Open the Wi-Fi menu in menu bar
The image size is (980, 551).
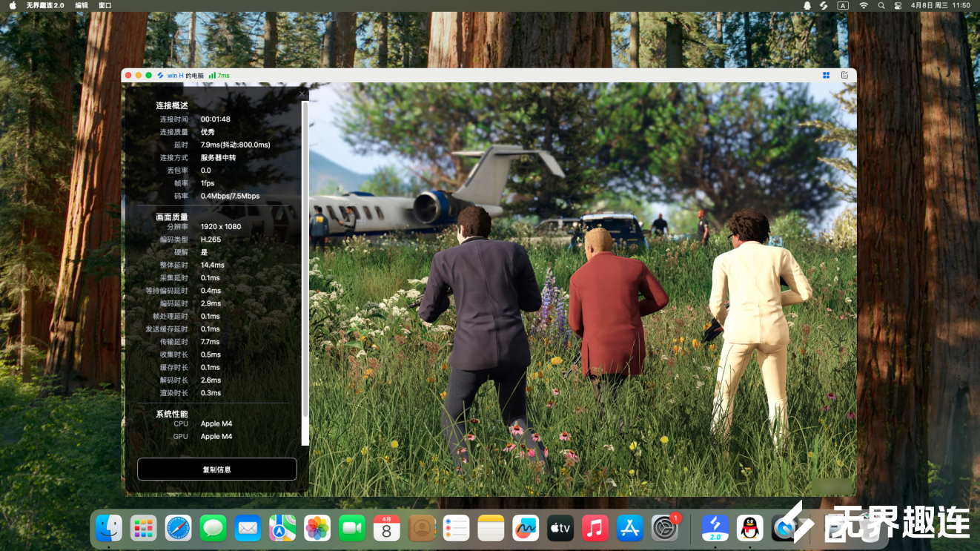pos(864,5)
